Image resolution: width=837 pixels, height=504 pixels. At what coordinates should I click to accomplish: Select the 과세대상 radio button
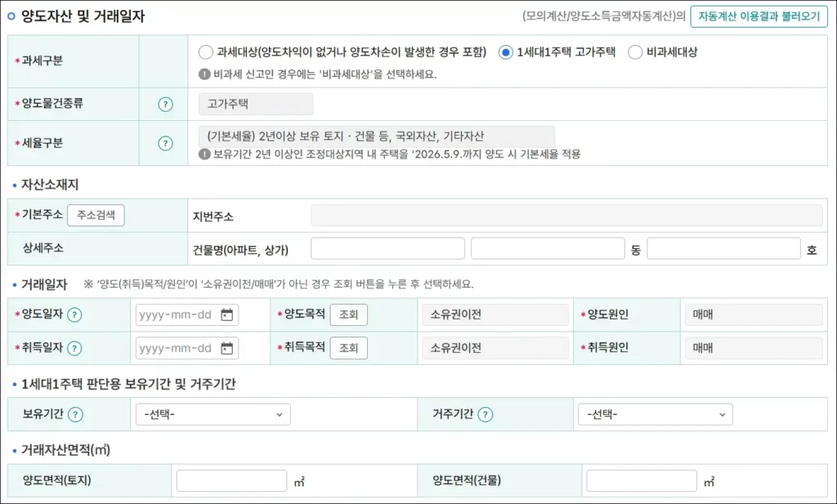(205, 52)
